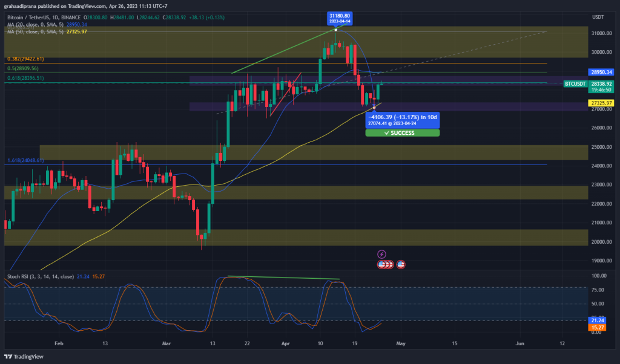Select the -4106.39 (-13.17%) in 10d forecast label
The height and width of the screenshot is (364, 620).
tap(403, 117)
